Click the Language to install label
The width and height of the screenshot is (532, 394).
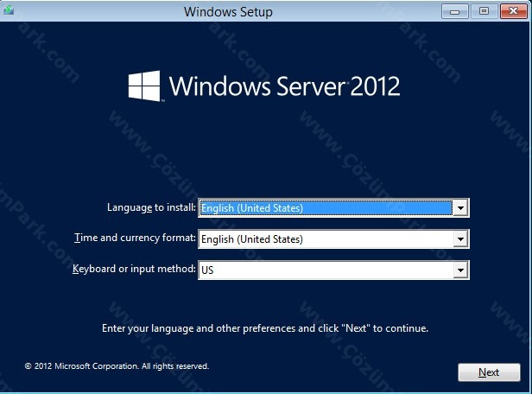click(151, 207)
